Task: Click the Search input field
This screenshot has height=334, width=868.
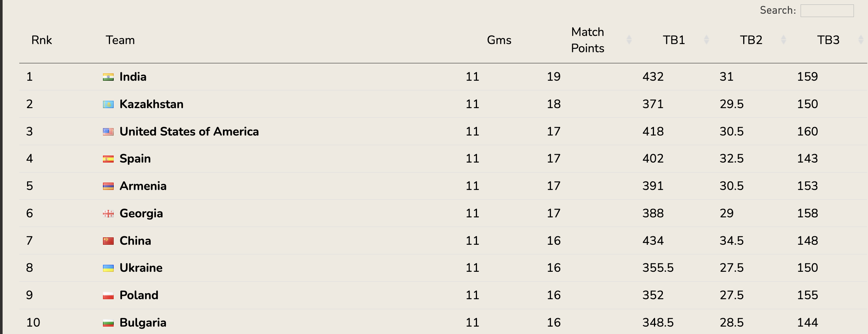Action: point(827,11)
